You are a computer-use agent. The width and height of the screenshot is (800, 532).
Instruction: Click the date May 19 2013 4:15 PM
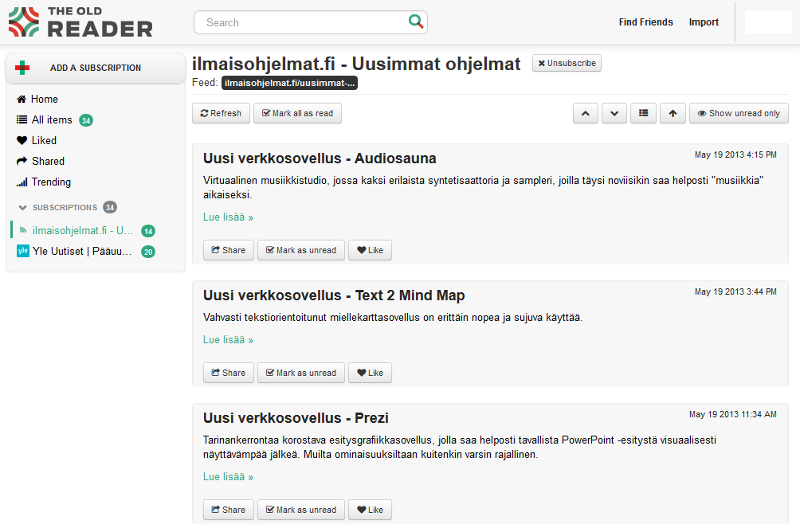[735, 155]
